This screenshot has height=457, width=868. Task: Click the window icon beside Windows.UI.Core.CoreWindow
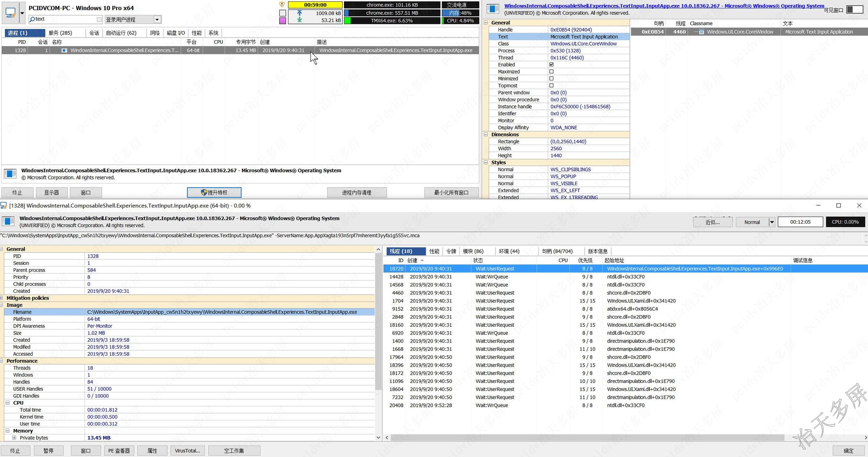point(701,32)
